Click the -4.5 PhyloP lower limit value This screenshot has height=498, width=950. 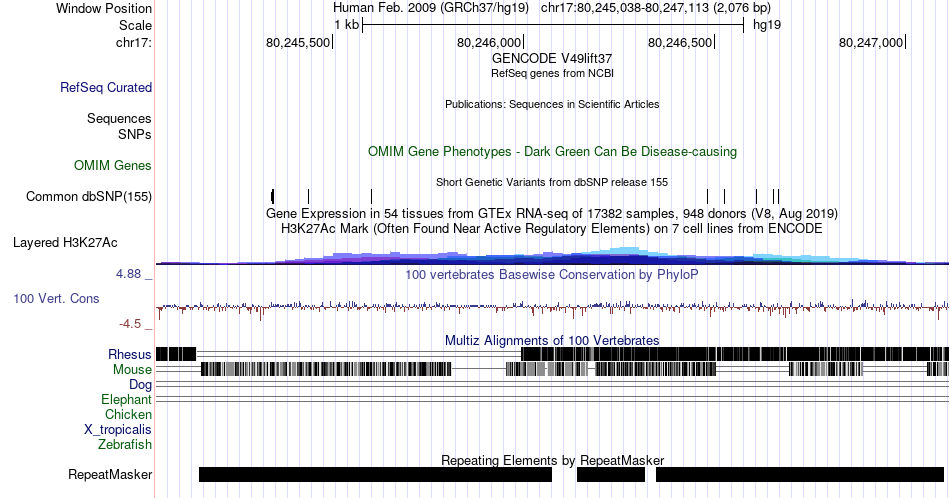point(130,324)
